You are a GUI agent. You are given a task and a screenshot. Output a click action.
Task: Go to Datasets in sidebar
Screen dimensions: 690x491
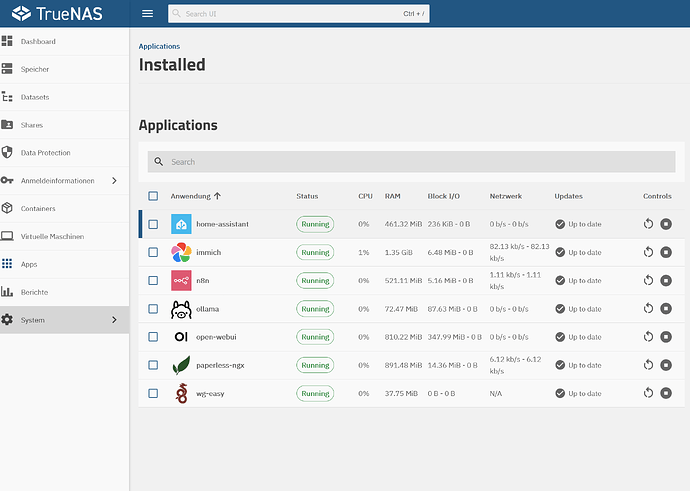35,97
